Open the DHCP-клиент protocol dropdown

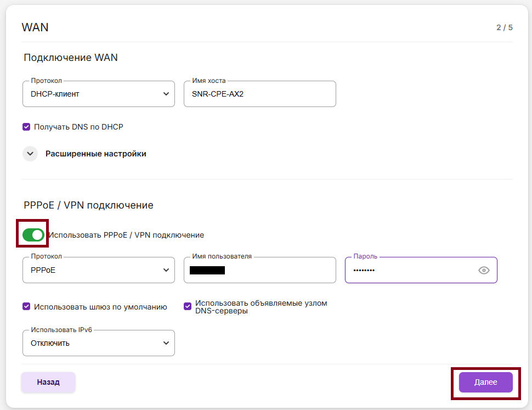click(99, 94)
